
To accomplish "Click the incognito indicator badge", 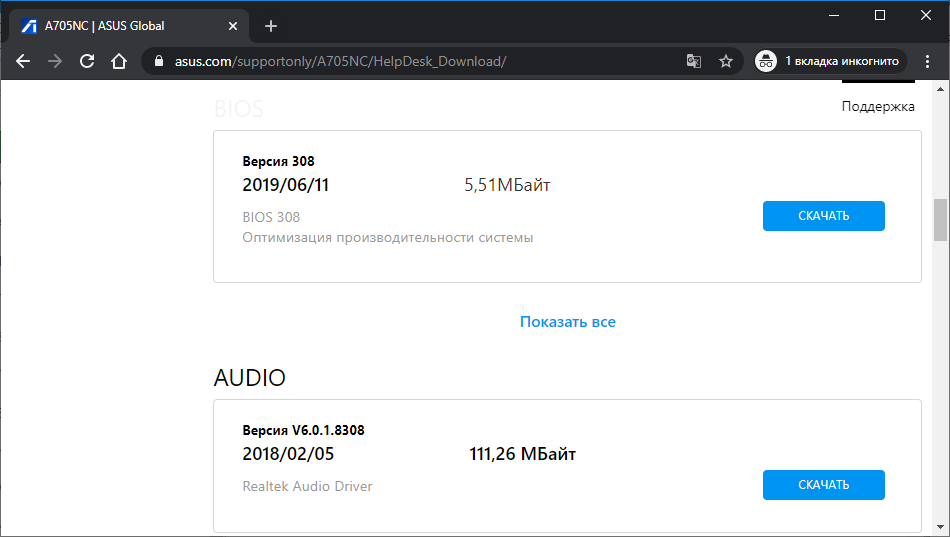I will (830, 61).
